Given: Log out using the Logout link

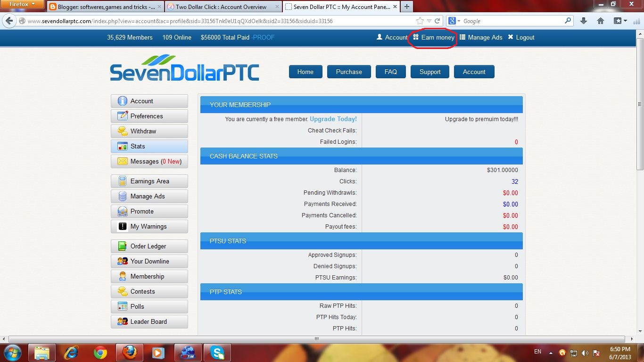Looking at the screenshot, I should tap(521, 37).
